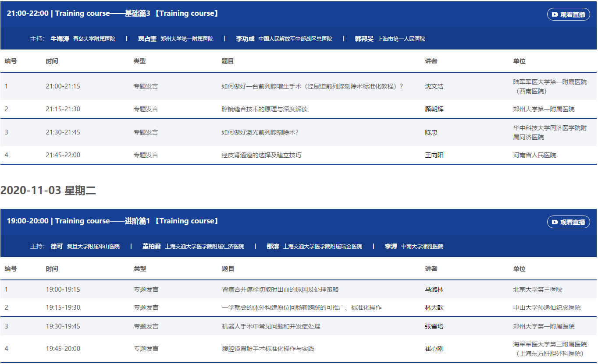
Task: Click 题目 column header in the first table
Action: pos(228,61)
